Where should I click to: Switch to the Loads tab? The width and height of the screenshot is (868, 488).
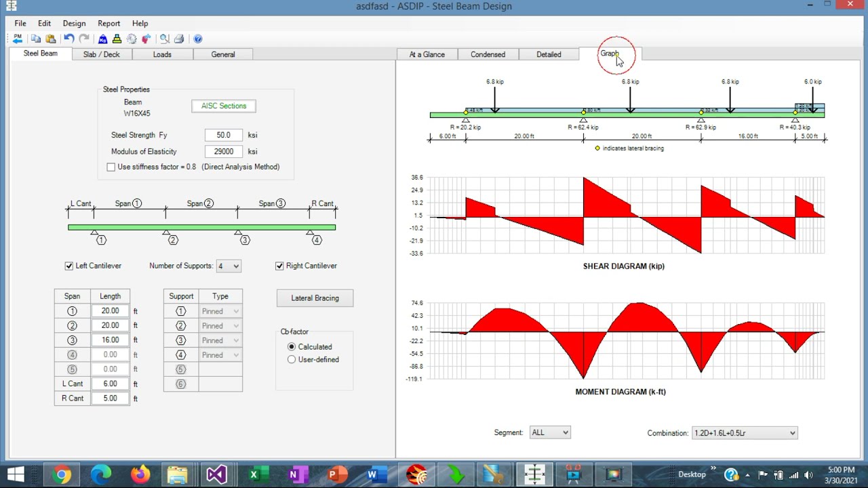162,54
